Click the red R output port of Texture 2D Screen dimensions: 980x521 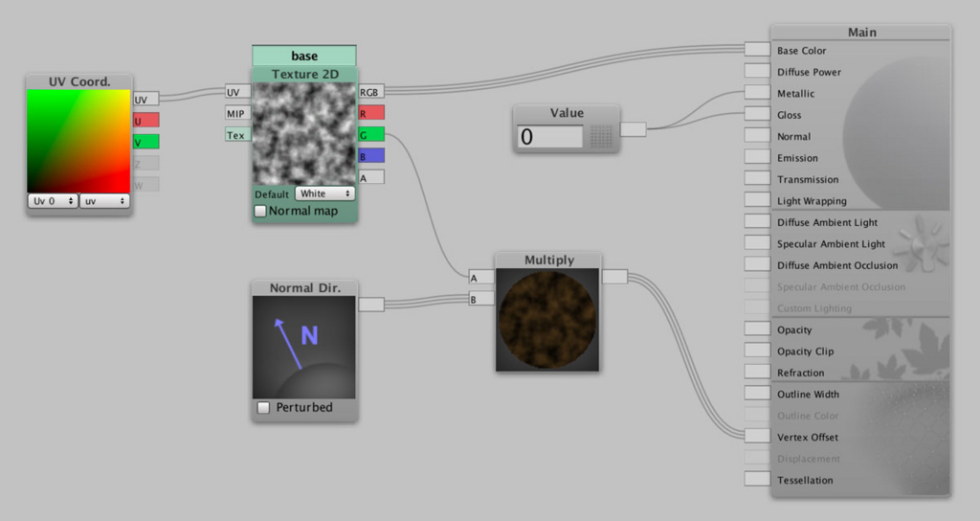pos(371,113)
